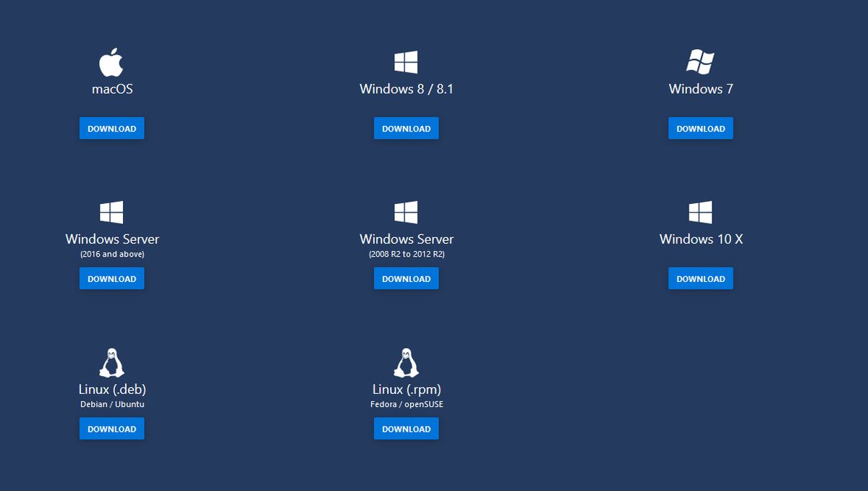Click the Windows 7 label
Image resolution: width=868 pixels, height=491 pixels.
[x=701, y=89]
